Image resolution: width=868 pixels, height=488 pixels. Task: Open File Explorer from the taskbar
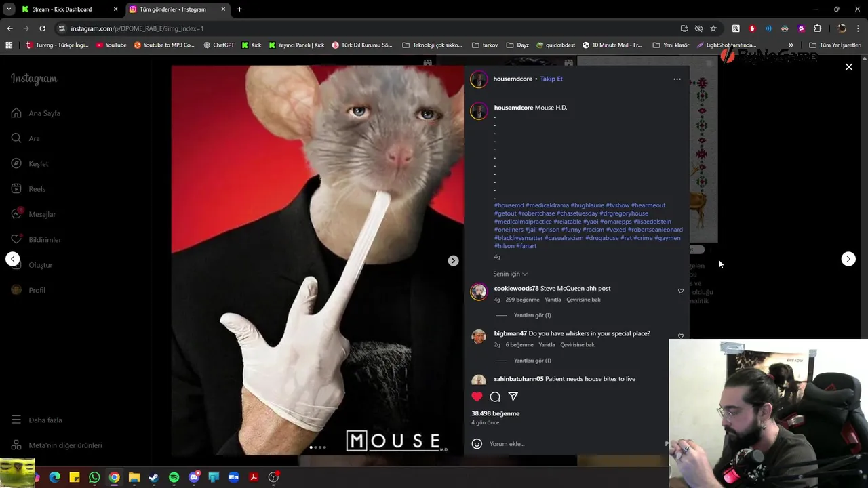click(134, 477)
